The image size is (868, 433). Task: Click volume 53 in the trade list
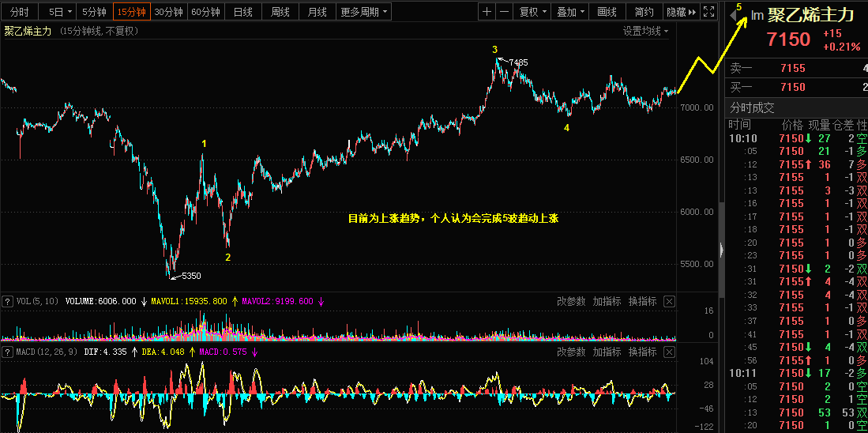825,412
